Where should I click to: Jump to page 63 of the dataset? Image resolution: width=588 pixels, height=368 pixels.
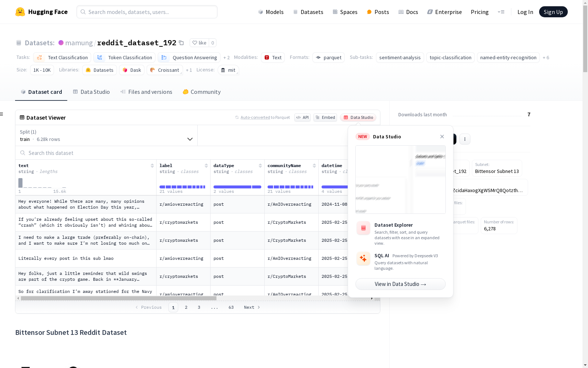(231, 307)
